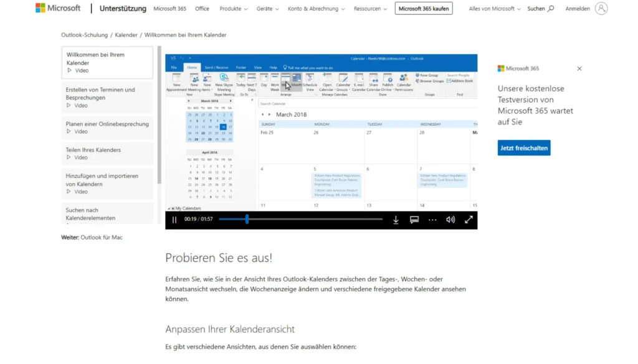Pause the video playback
Viewport: 638px width, 364px height.
[x=174, y=220]
